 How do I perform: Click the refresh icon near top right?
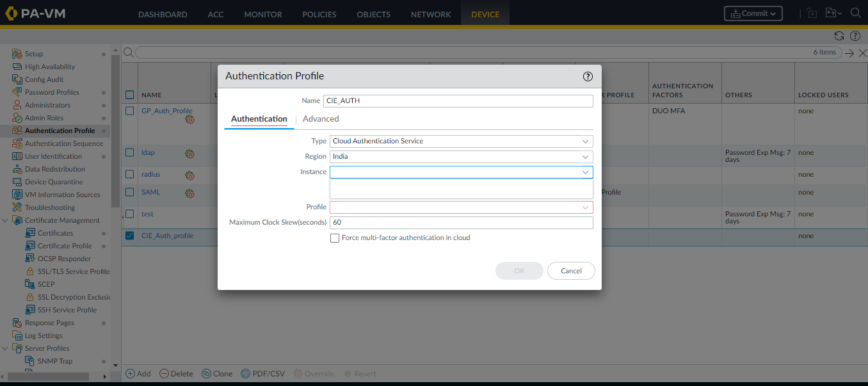click(839, 36)
